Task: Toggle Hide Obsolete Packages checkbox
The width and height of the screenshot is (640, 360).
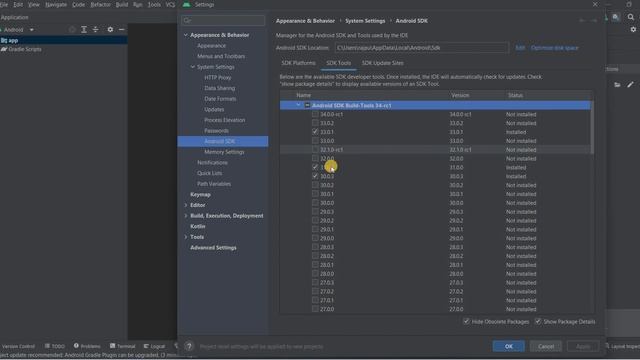Action: [x=466, y=321]
